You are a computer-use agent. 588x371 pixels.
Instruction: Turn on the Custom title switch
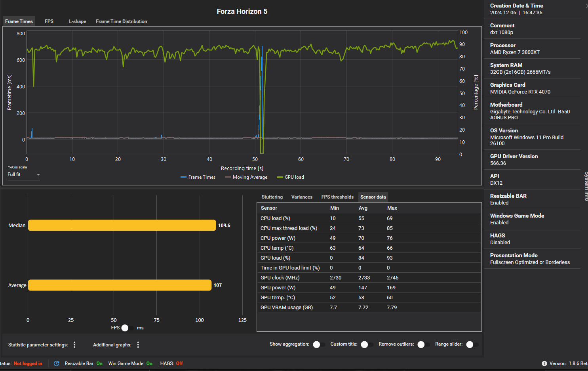[367, 344]
